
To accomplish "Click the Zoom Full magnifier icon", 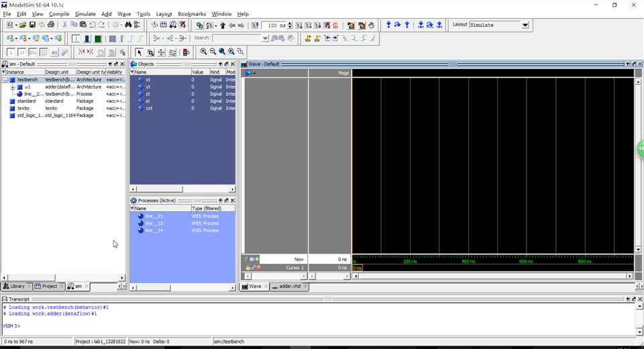I will tap(222, 52).
